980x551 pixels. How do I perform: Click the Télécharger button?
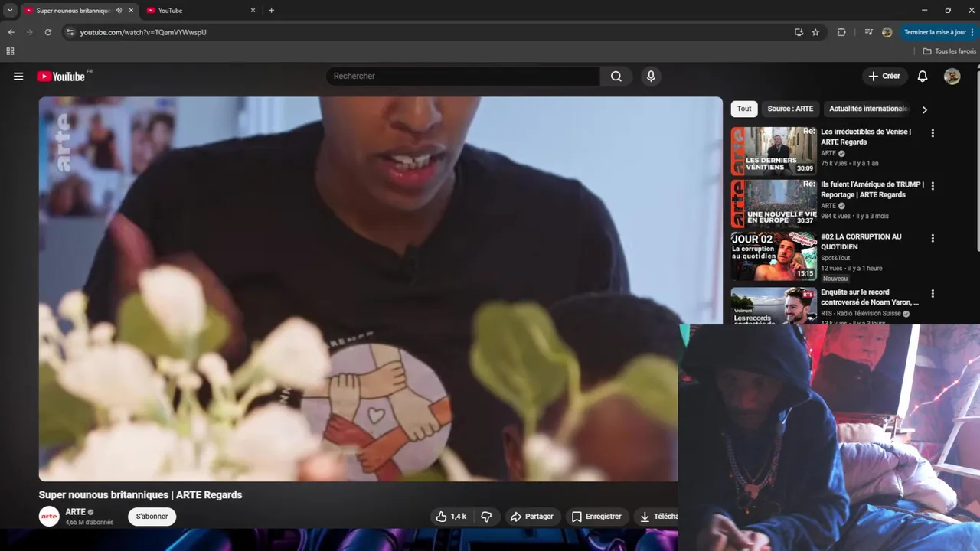(x=657, y=517)
